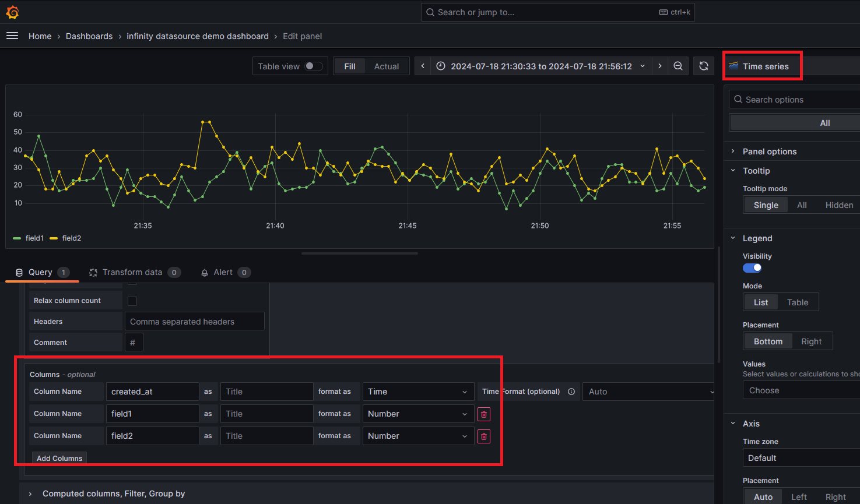Collapse the Tooltip section

pos(756,171)
